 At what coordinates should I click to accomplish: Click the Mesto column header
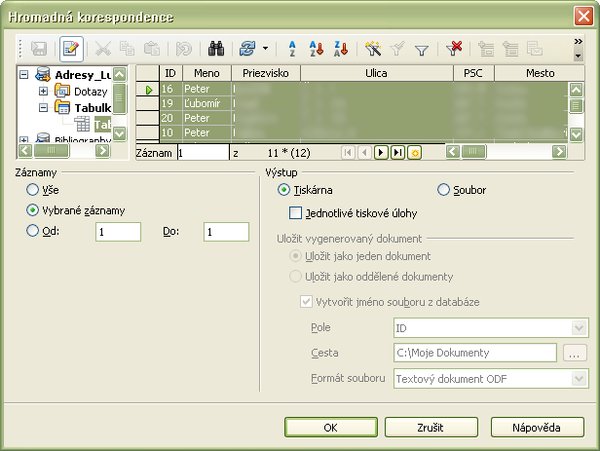(540, 73)
